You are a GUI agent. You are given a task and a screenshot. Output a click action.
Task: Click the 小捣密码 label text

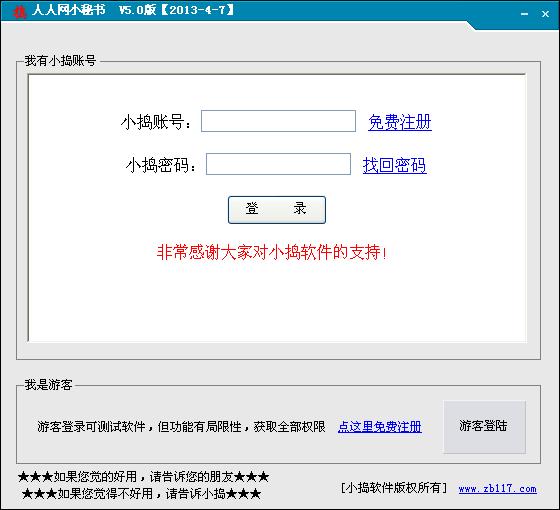pos(161,165)
